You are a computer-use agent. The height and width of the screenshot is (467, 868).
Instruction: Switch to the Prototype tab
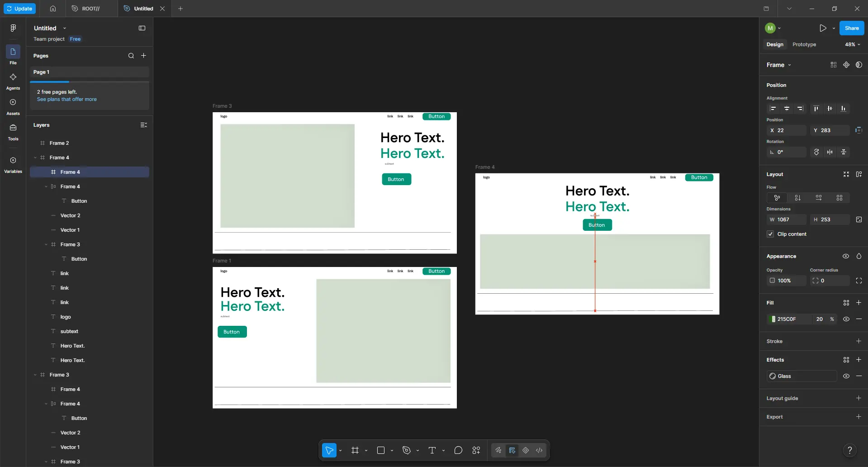pyautogui.click(x=804, y=44)
